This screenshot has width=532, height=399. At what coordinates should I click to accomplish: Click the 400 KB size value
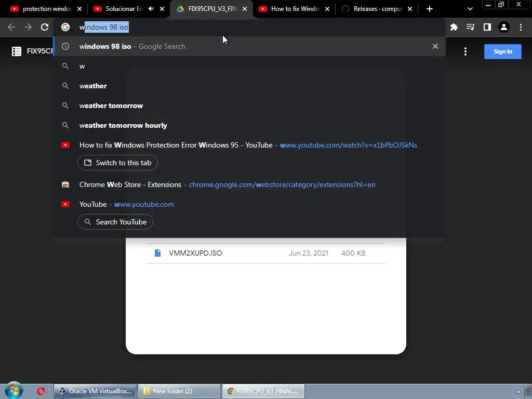(x=353, y=253)
